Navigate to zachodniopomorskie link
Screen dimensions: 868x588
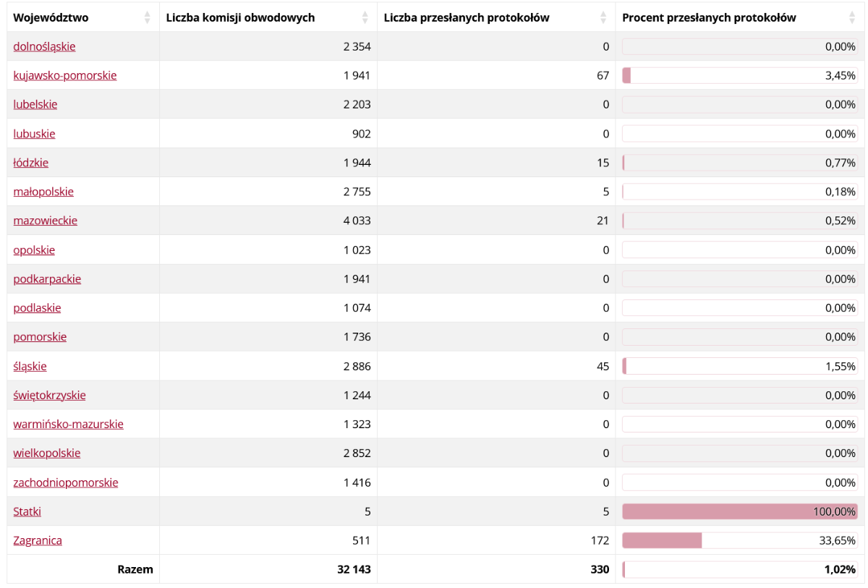point(65,482)
